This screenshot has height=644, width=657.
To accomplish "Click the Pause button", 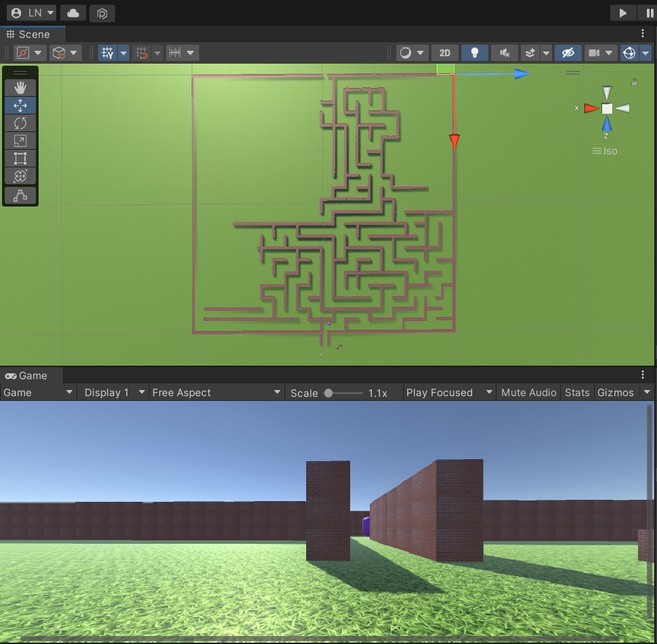I will pos(649,13).
